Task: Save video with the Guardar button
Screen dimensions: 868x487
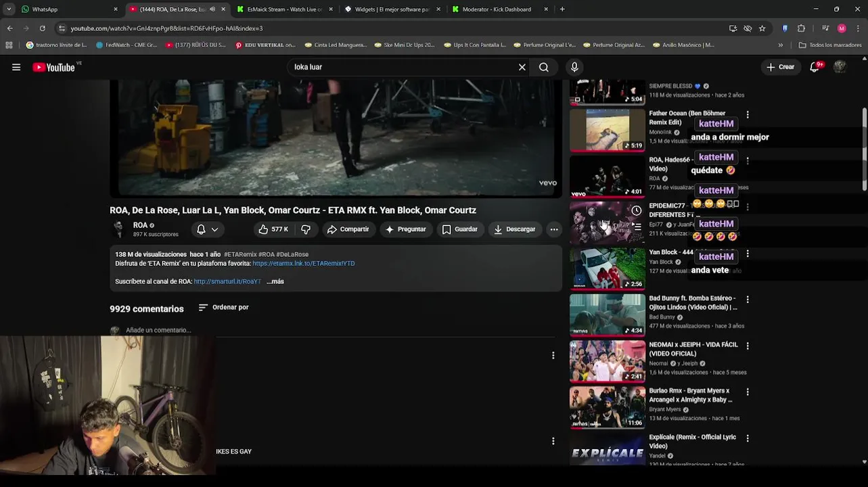Action: coord(460,229)
